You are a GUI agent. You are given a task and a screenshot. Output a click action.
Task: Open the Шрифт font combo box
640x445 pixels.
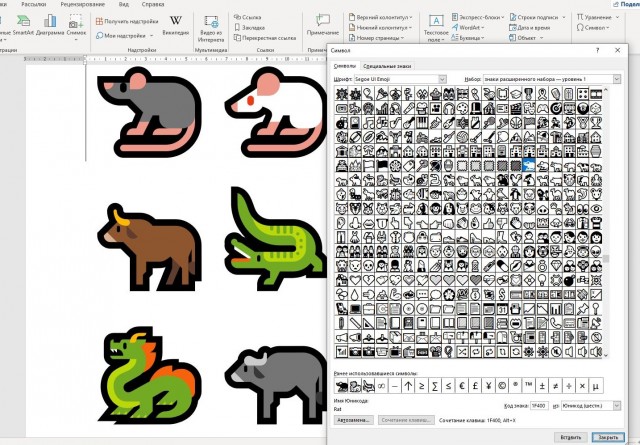pos(400,79)
